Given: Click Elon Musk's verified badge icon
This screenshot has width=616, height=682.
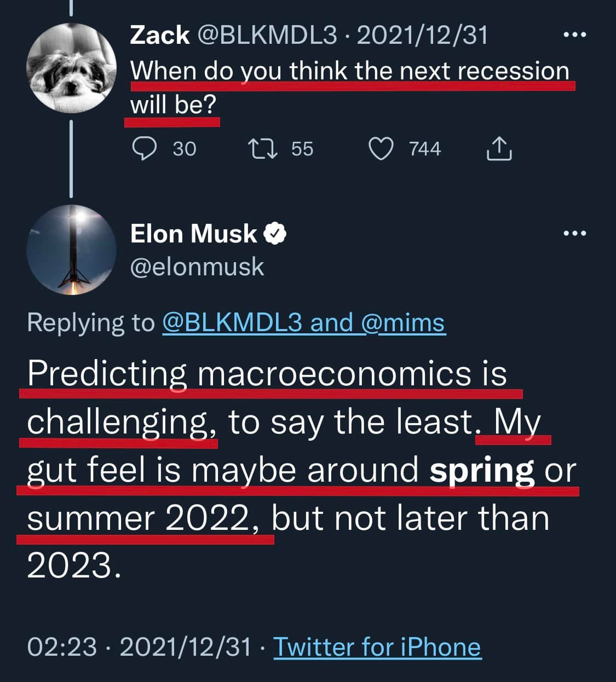Looking at the screenshot, I should [275, 234].
